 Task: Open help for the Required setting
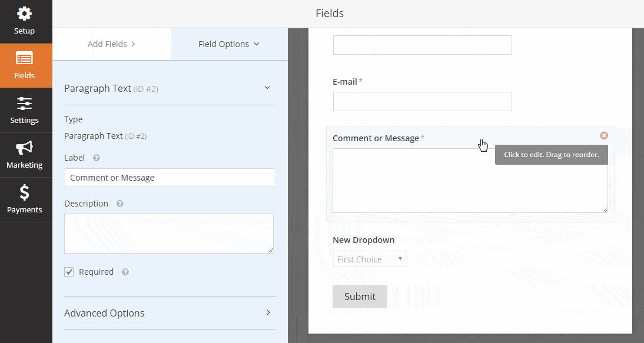tap(125, 271)
